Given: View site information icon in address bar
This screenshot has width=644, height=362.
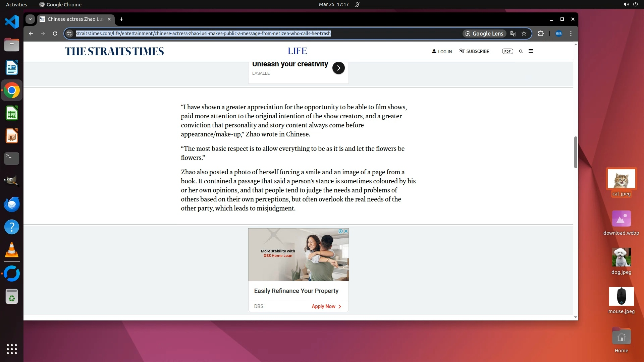Looking at the screenshot, I should click(69, 34).
